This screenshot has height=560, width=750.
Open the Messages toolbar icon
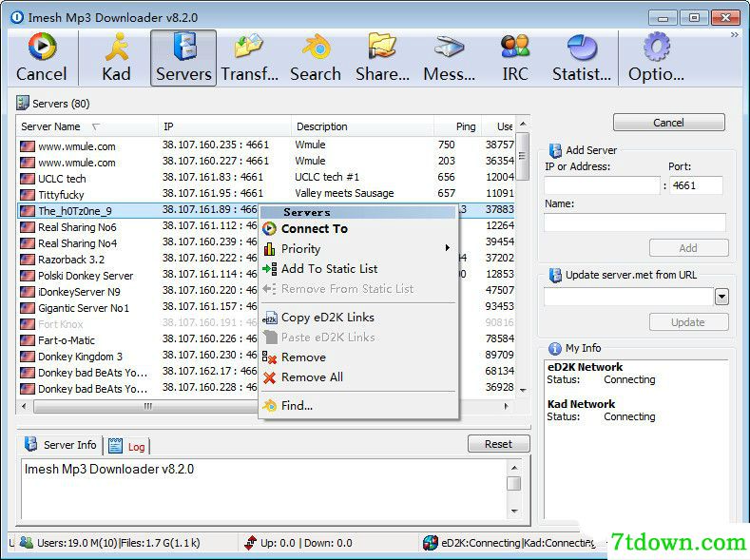point(449,47)
